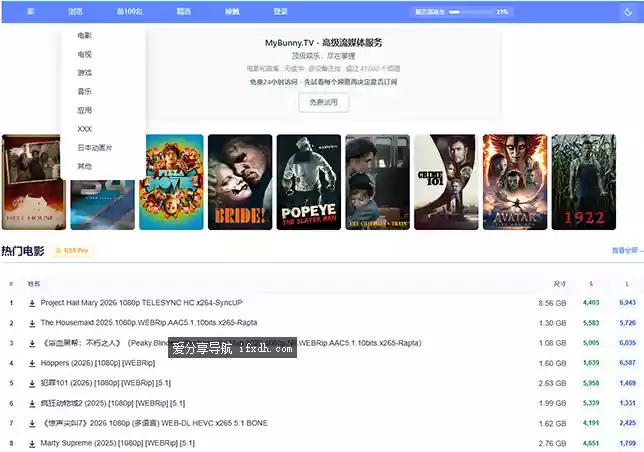Click the 1,639 seeders value for Hoppers

point(591,363)
